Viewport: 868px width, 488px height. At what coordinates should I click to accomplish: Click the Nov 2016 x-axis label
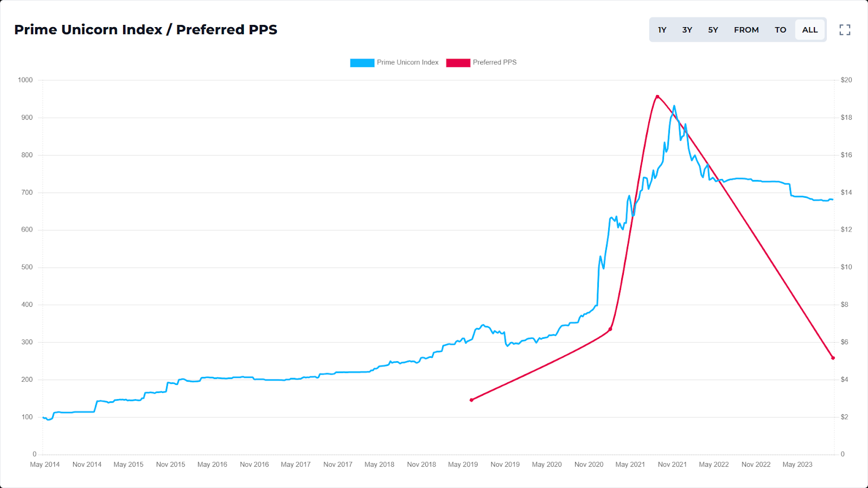pos(254,465)
